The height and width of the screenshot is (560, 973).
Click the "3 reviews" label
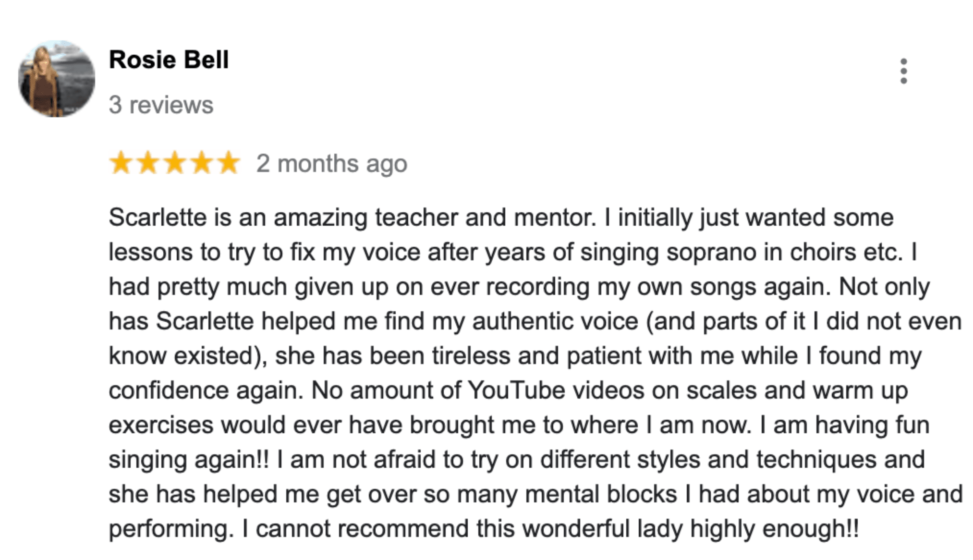point(161,105)
